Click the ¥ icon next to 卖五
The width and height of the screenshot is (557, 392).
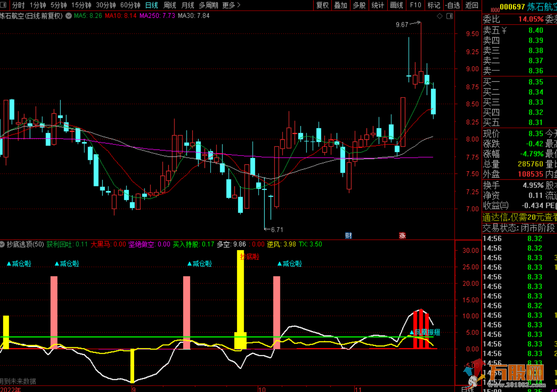(x=504, y=30)
